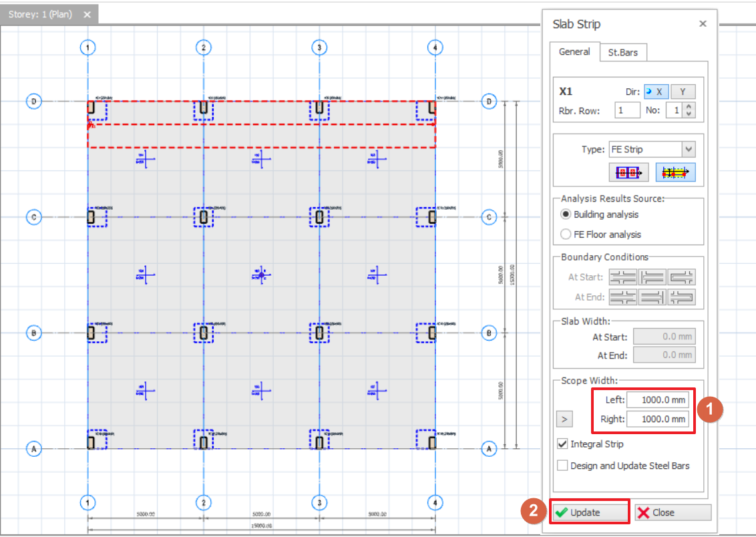756x537 pixels.
Task: Open the Type dropdown showing FE Strip
Action: [689, 149]
